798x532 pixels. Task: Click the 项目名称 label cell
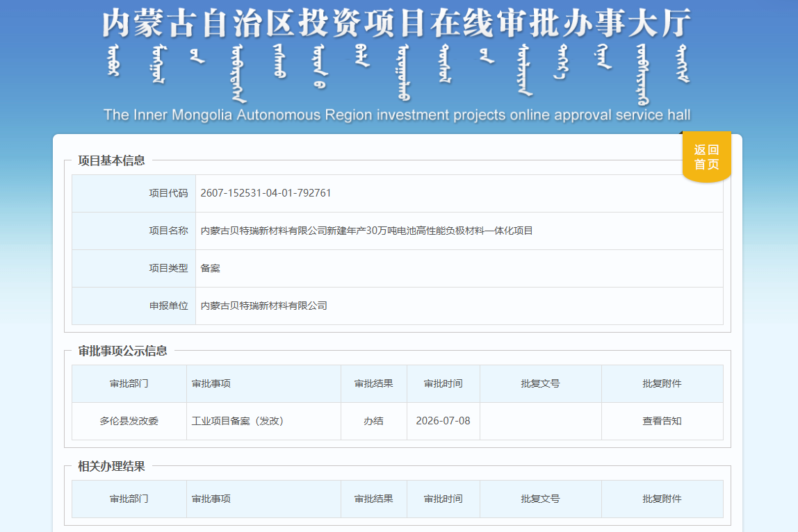[134, 231]
